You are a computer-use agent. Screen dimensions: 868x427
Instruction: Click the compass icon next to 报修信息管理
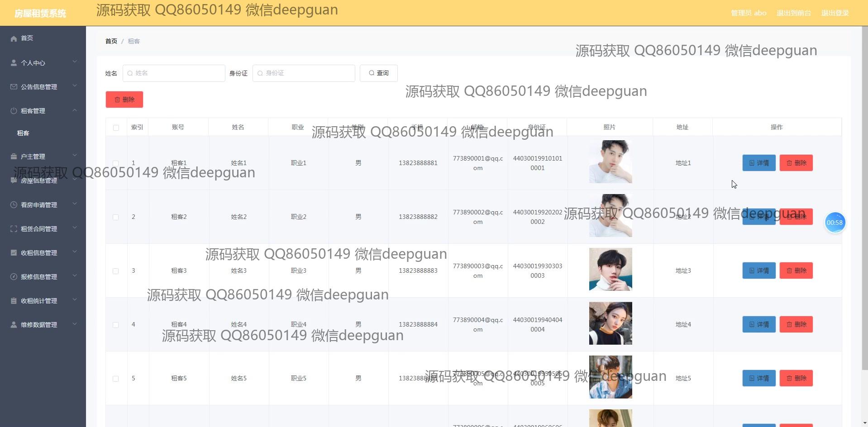click(14, 277)
